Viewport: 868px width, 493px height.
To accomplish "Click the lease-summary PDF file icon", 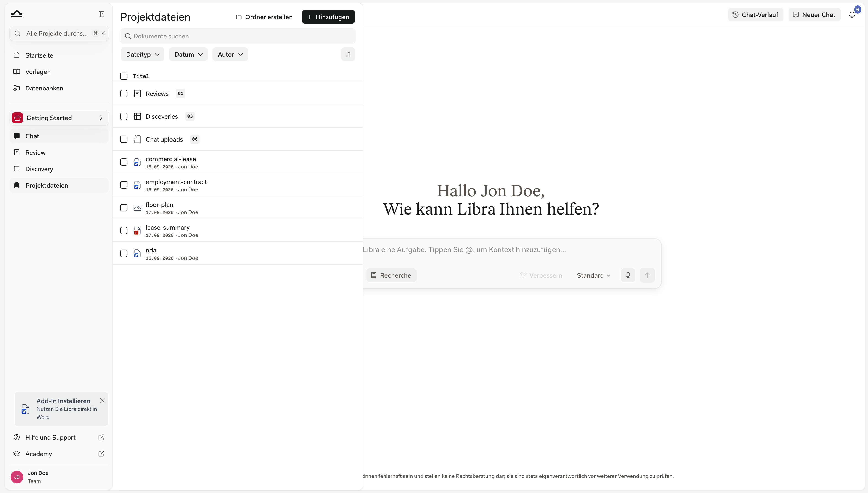I will (137, 231).
